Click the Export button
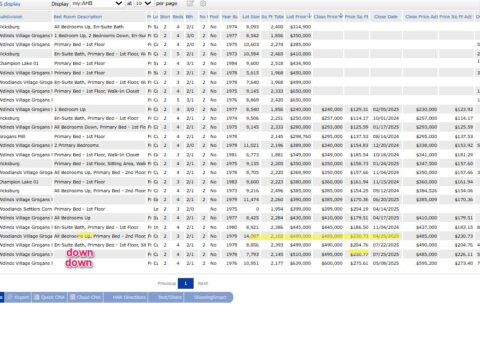This screenshot has height=360, width=480. point(18,297)
